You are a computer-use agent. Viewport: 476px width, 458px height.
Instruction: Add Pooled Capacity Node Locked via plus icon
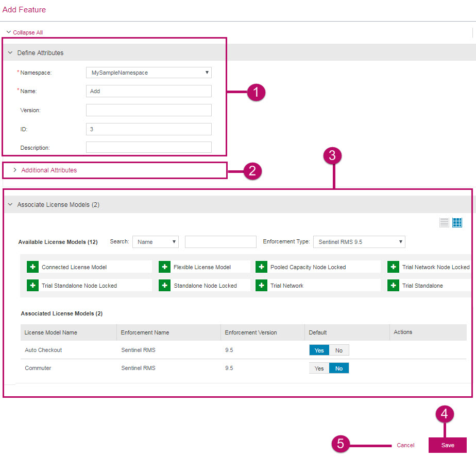tap(261, 267)
